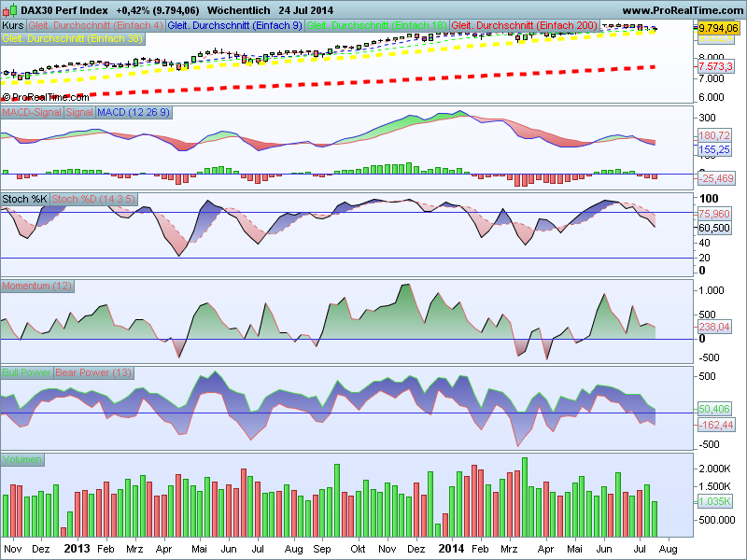Click the Signal indicator label
The width and height of the screenshot is (747, 560).
tap(79, 112)
